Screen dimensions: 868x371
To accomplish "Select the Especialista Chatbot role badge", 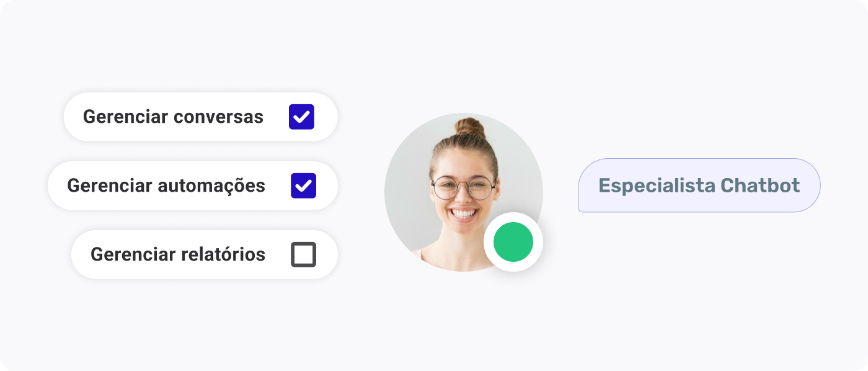I will click(699, 185).
